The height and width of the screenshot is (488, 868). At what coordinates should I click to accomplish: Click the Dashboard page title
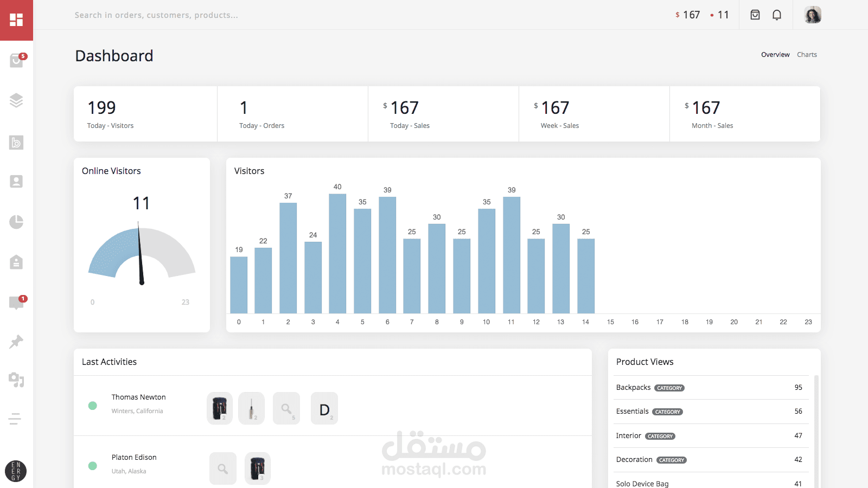pyautogui.click(x=114, y=56)
